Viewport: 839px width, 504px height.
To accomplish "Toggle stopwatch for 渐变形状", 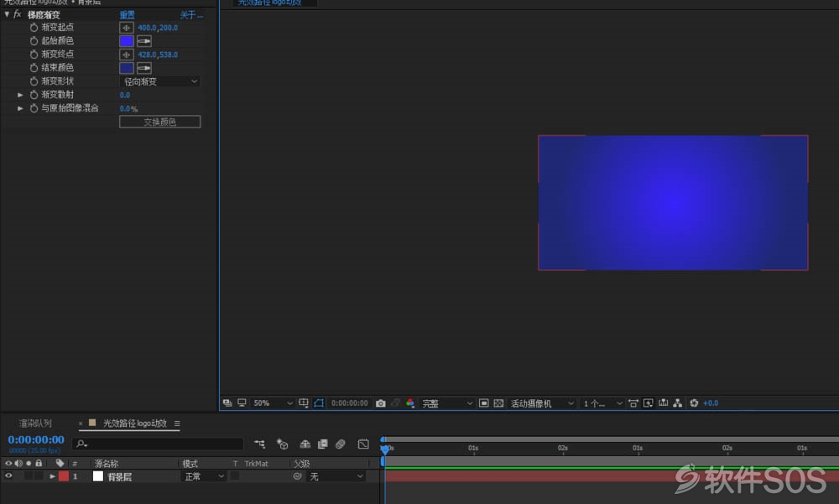I will pos(34,81).
